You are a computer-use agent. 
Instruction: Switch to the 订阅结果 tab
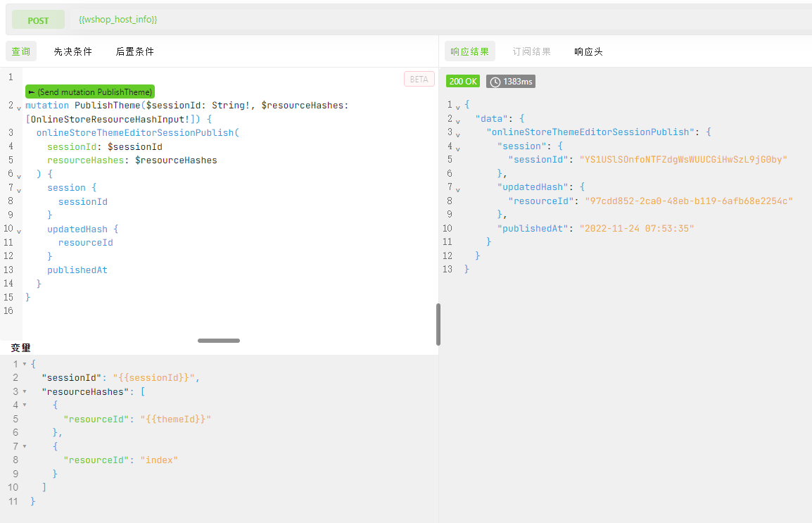click(x=532, y=51)
